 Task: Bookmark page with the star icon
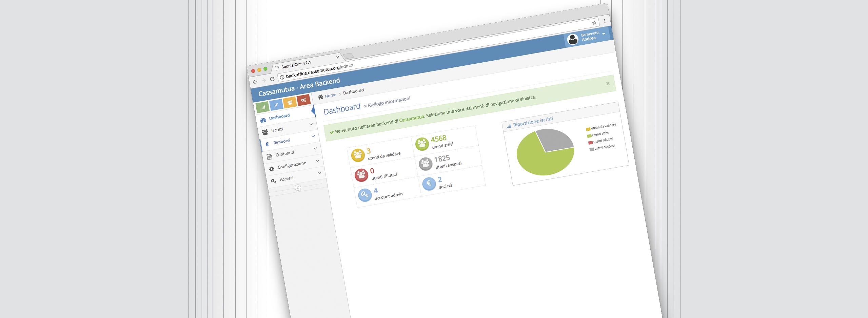(x=594, y=23)
